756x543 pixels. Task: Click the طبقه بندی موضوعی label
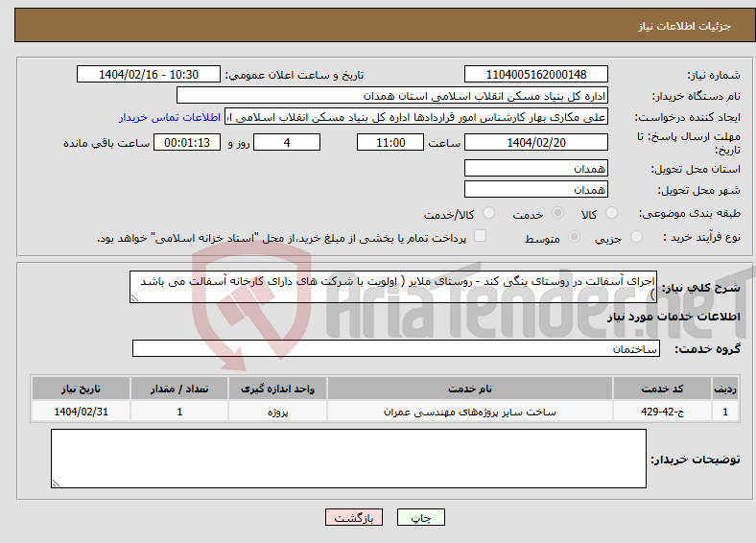(690, 213)
